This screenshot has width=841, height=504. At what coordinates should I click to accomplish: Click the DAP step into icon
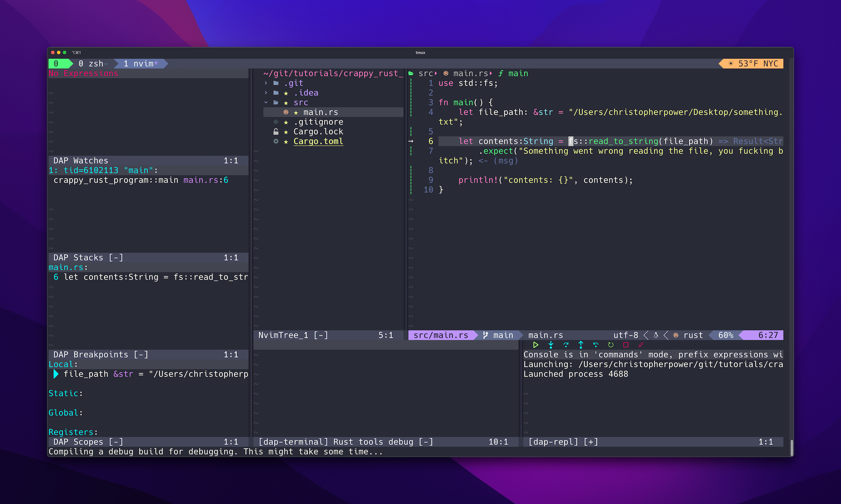[551, 345]
